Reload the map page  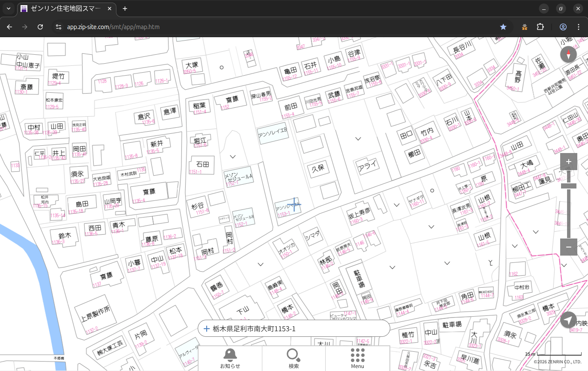[x=40, y=27]
